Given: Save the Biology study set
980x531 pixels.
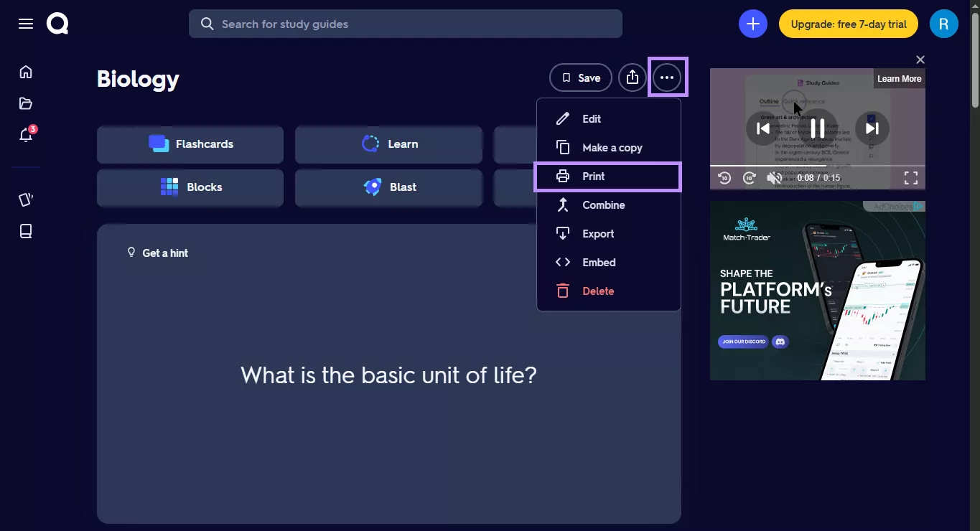Looking at the screenshot, I should [580, 77].
